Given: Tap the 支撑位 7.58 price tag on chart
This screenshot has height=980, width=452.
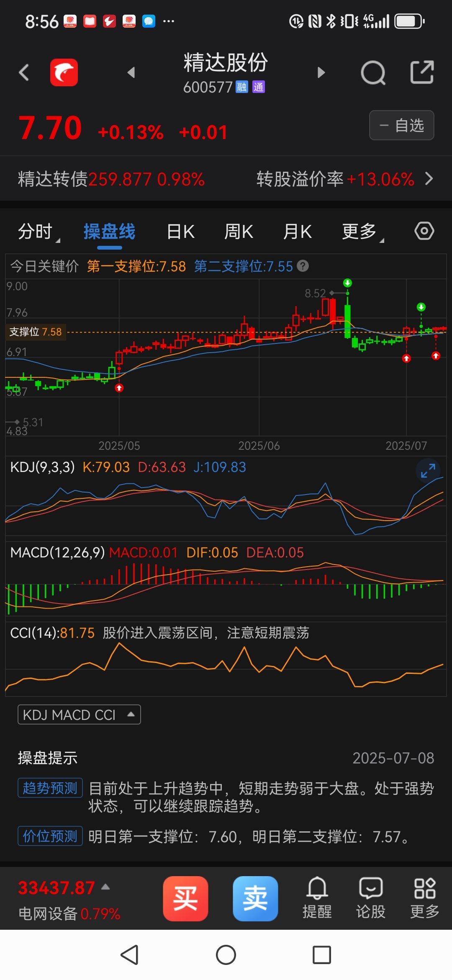Looking at the screenshot, I should 36,332.
